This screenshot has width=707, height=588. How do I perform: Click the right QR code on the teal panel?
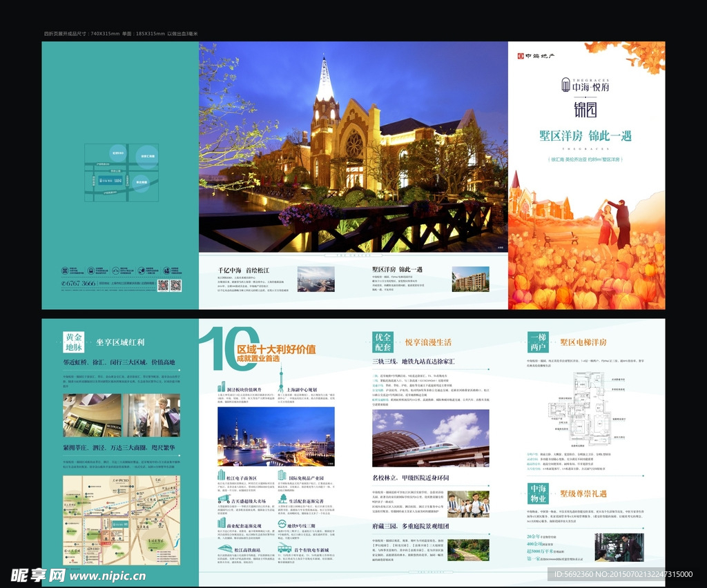(176, 285)
